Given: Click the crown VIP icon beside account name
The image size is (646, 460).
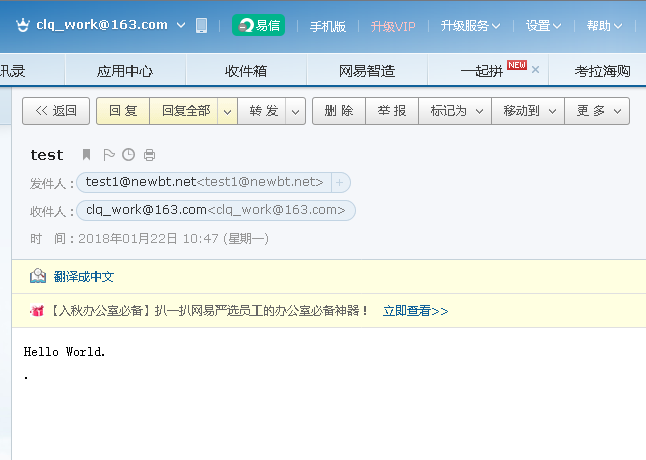Looking at the screenshot, I should click(22, 25).
